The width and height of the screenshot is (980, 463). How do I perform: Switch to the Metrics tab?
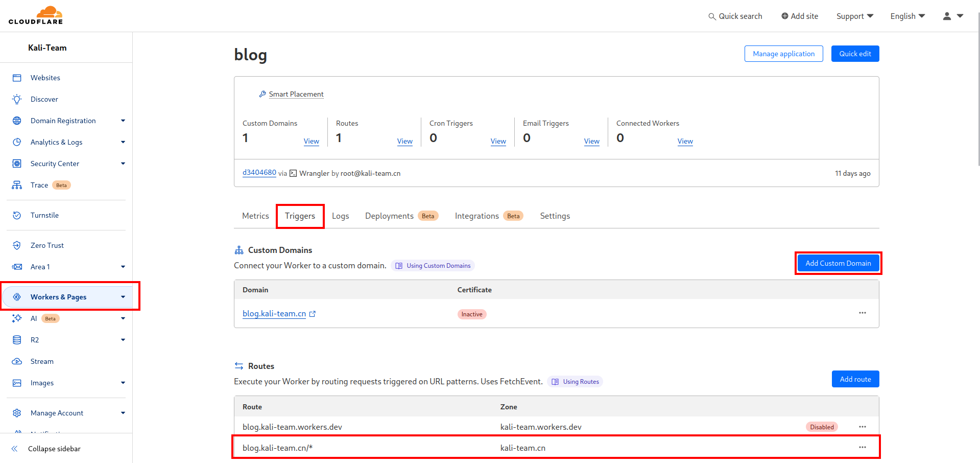255,216
